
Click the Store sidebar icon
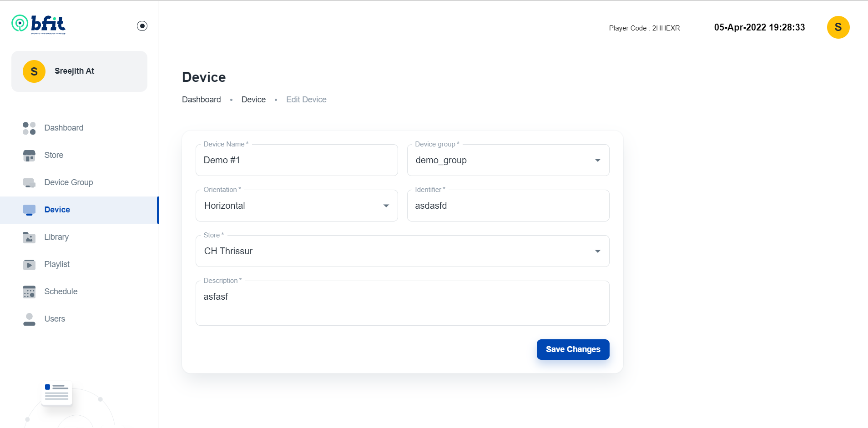click(29, 156)
